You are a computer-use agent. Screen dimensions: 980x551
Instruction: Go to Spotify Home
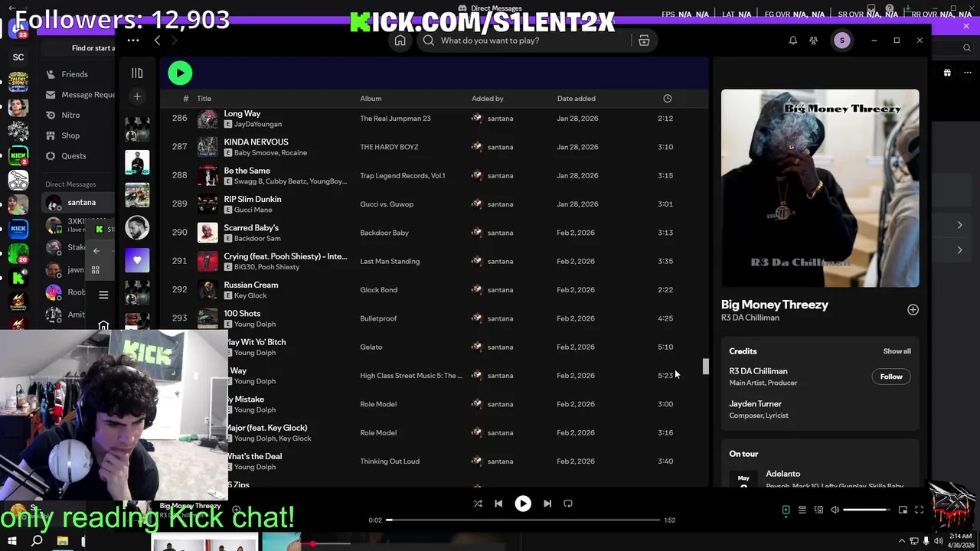400,41
